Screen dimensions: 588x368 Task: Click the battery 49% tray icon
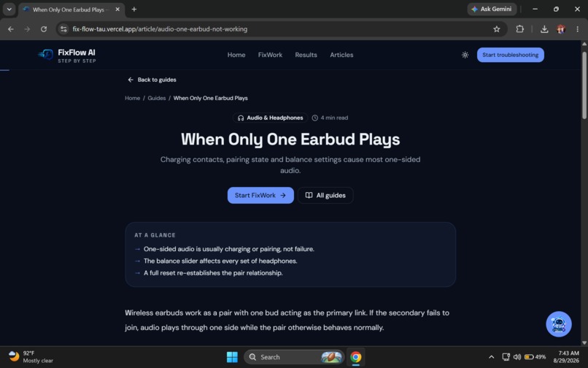point(535,357)
